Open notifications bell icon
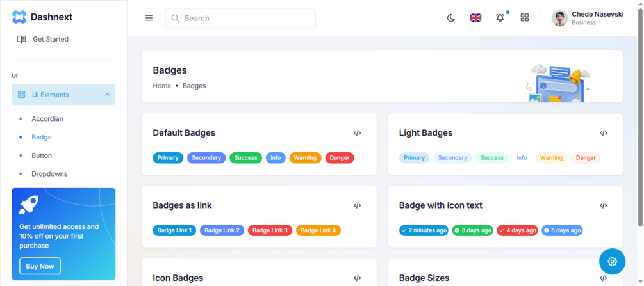Screen dimensions: 644x286 tap(500, 18)
